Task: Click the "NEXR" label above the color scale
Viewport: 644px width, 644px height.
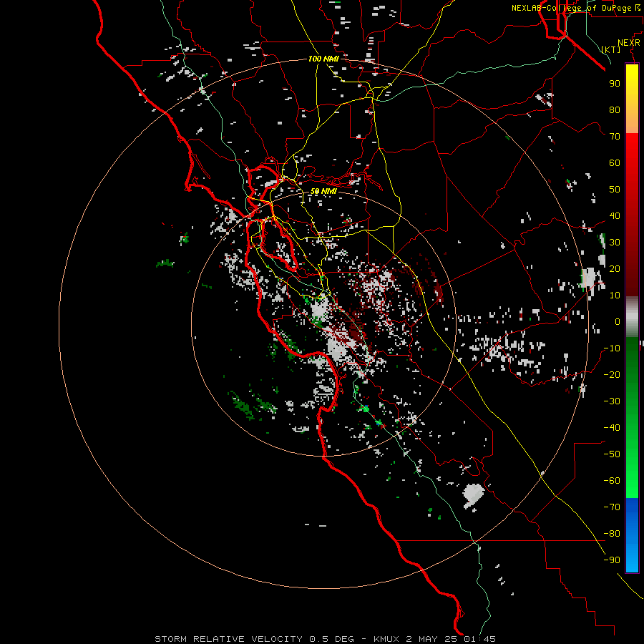Action: click(x=629, y=43)
